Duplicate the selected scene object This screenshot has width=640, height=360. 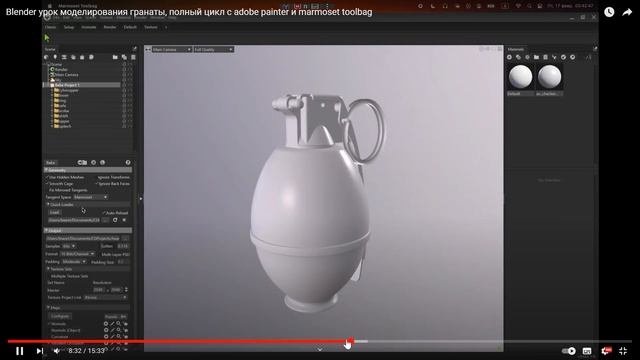click(x=124, y=57)
